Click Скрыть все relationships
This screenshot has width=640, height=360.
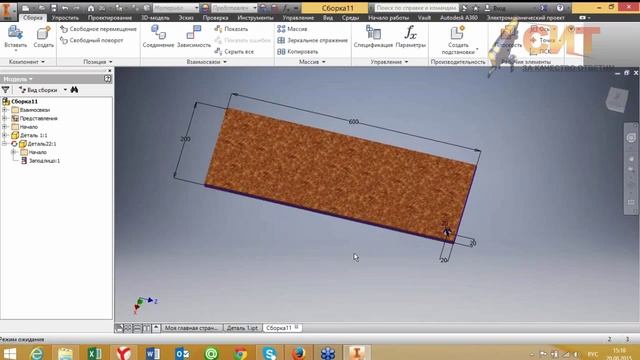point(234,52)
